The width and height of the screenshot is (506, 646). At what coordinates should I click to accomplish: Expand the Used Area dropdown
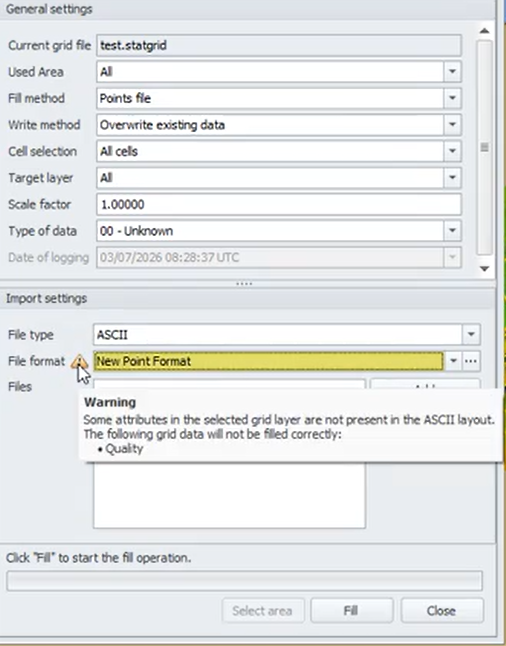click(452, 72)
